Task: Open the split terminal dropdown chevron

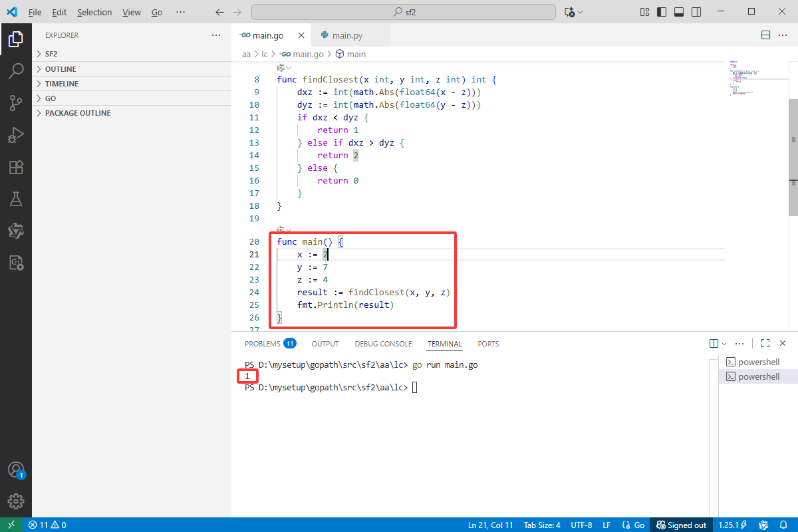Action: tap(724, 344)
